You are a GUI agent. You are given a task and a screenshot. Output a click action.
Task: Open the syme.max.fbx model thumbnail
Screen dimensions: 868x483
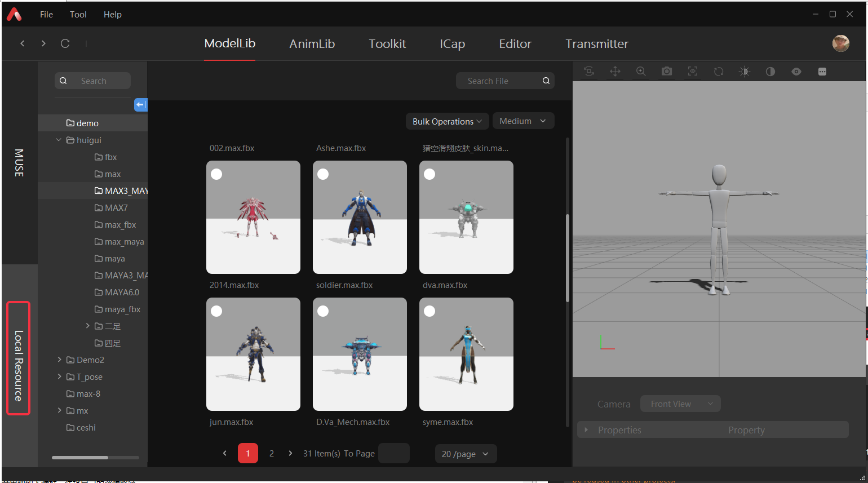point(466,354)
